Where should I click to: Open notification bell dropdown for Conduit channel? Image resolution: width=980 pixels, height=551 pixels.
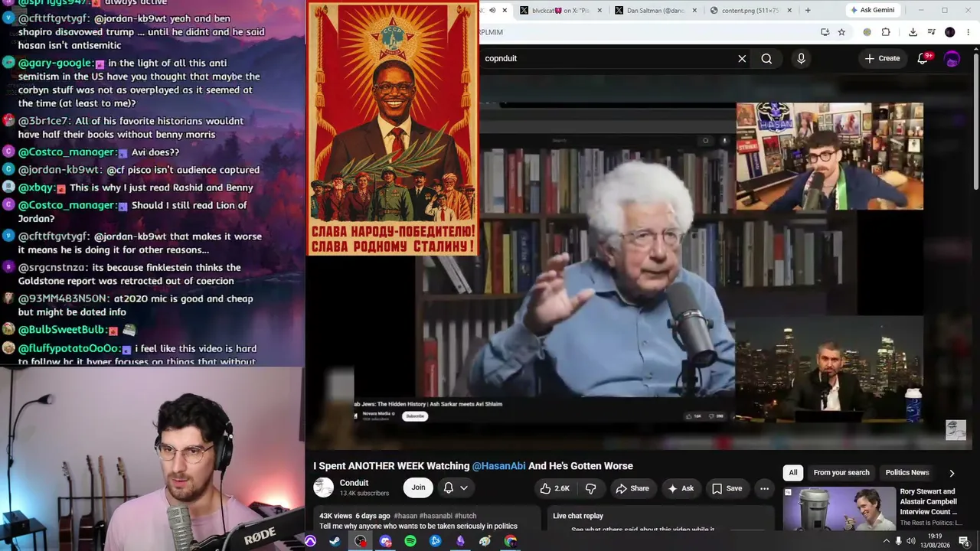(455, 487)
